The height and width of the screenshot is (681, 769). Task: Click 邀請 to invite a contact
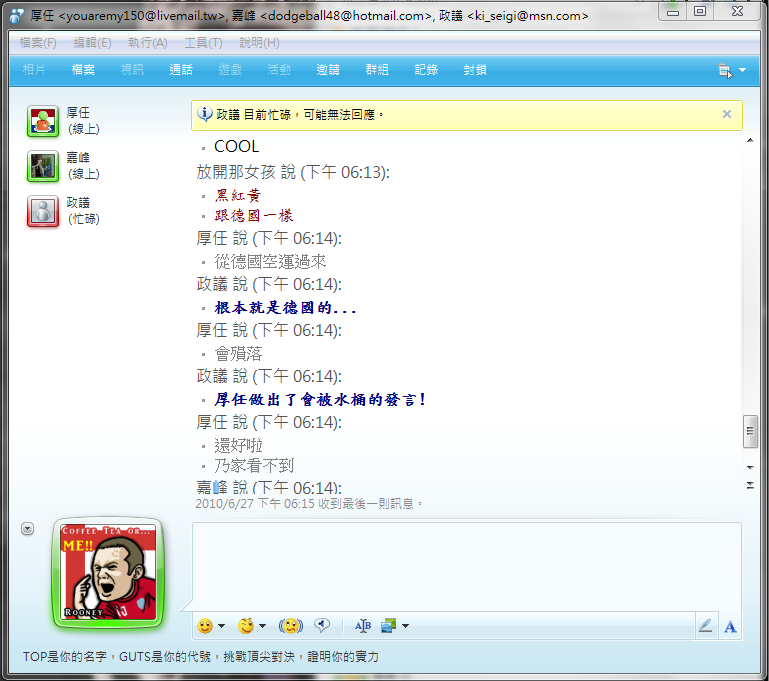(x=328, y=70)
